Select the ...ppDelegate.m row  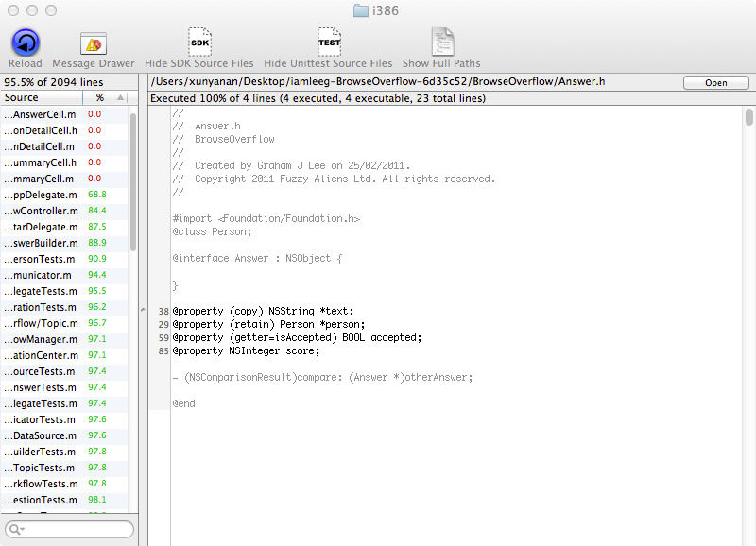[x=63, y=195]
